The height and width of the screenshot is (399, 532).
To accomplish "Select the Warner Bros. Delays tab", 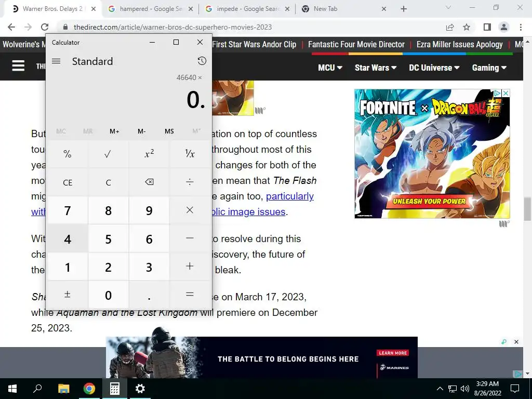I will (52, 9).
